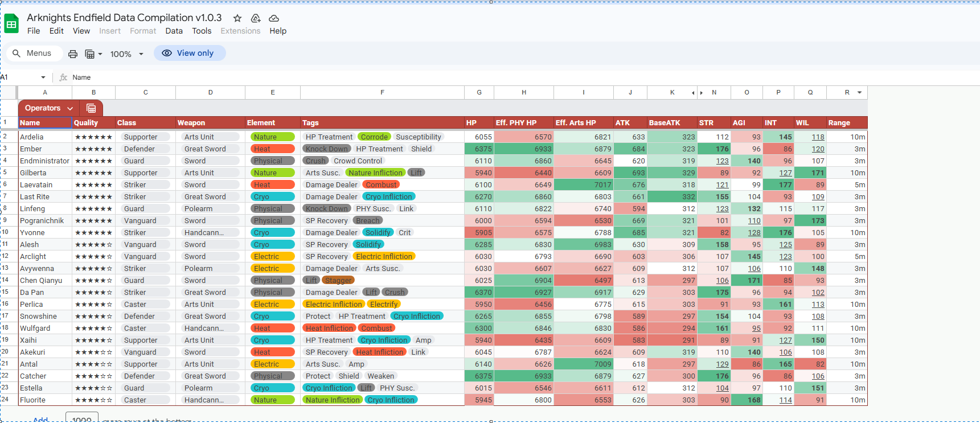
Task: Click the BaseATK header cell
Action: pos(672,122)
